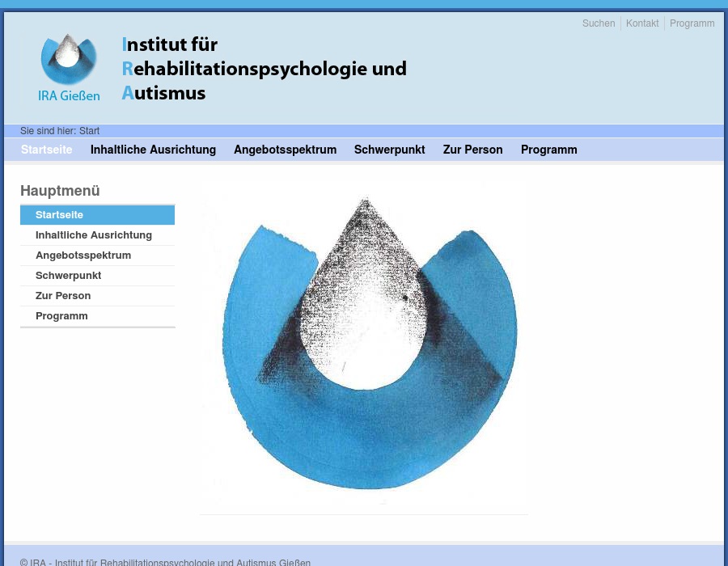Click the blue drop emblem in the logo
Screen dimensions: 728x566
point(69,61)
